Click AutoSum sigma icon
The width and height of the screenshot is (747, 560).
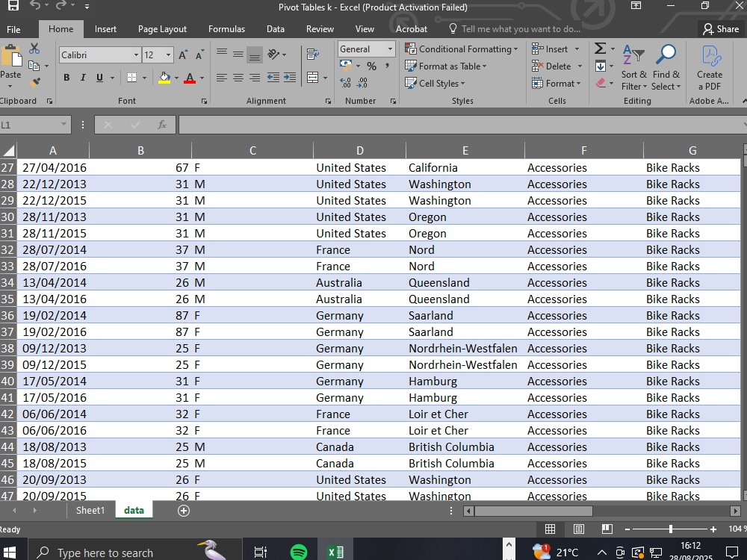(x=601, y=48)
